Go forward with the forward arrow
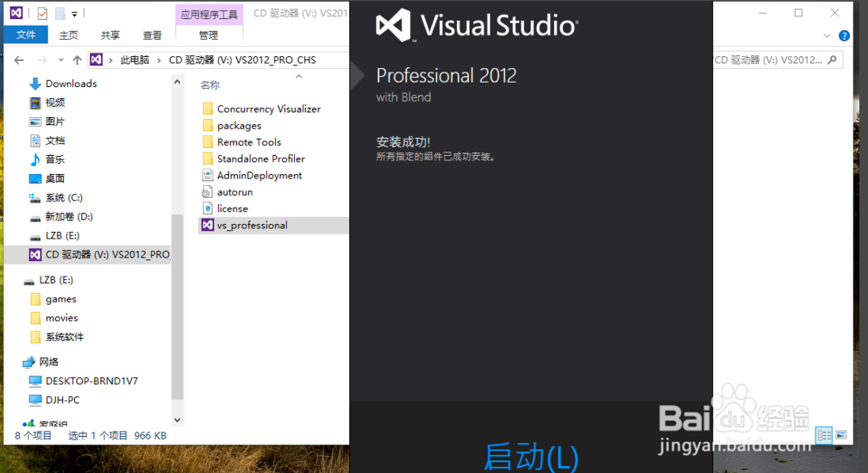Screen dimensions: 868x473 tap(42, 59)
